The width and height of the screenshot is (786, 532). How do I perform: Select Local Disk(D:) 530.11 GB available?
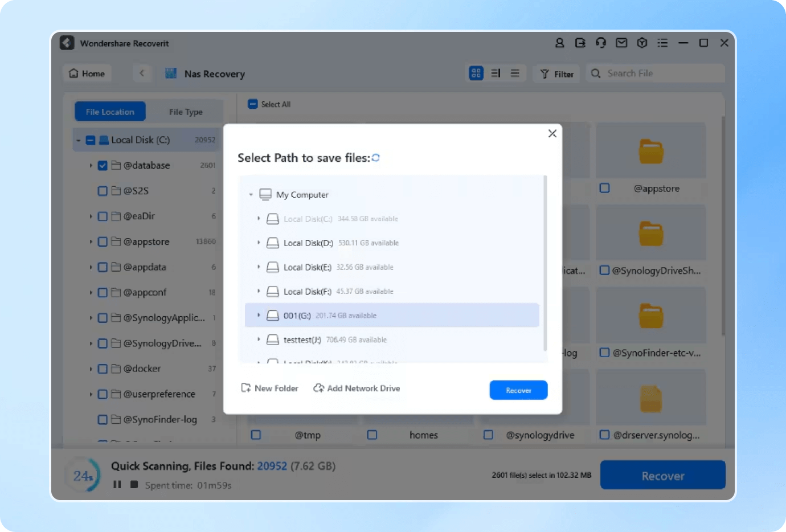[392, 243]
